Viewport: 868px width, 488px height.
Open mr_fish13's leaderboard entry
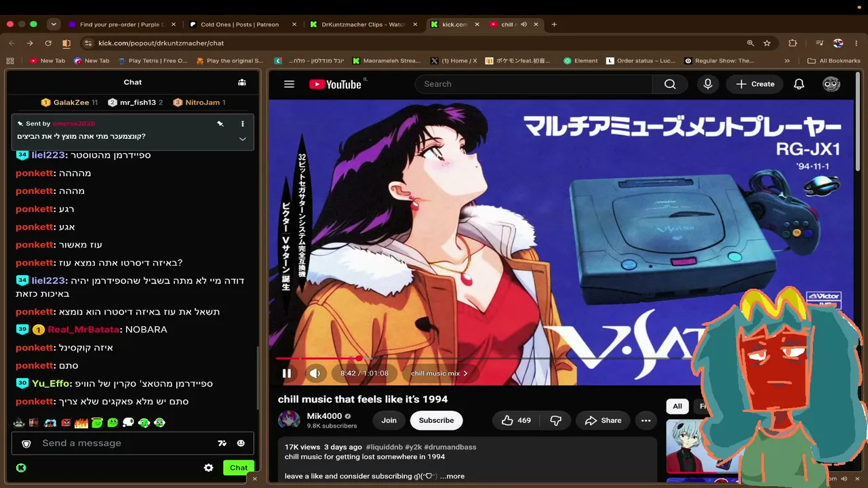(x=134, y=102)
